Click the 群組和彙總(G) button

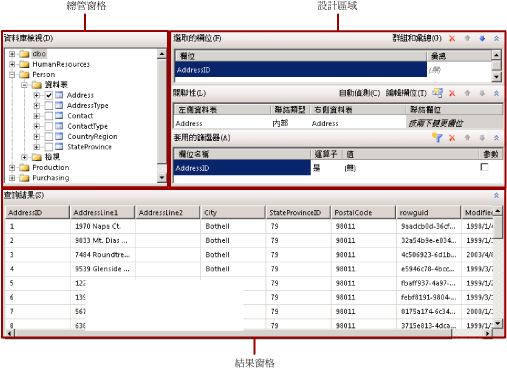pyautogui.click(x=417, y=38)
